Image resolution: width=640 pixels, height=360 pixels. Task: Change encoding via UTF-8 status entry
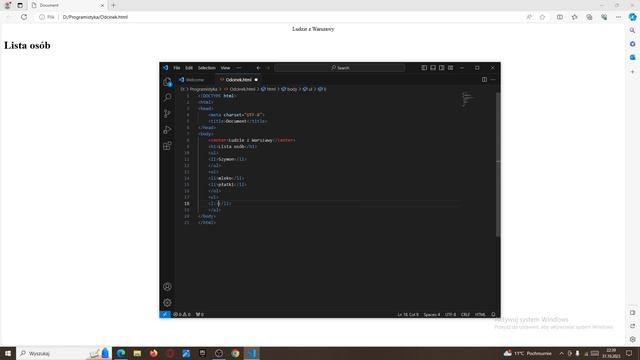[450, 314]
